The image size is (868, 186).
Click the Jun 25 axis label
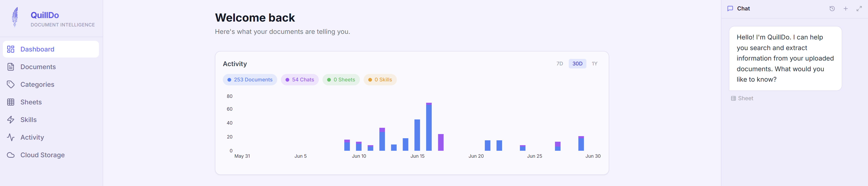click(x=534, y=156)
